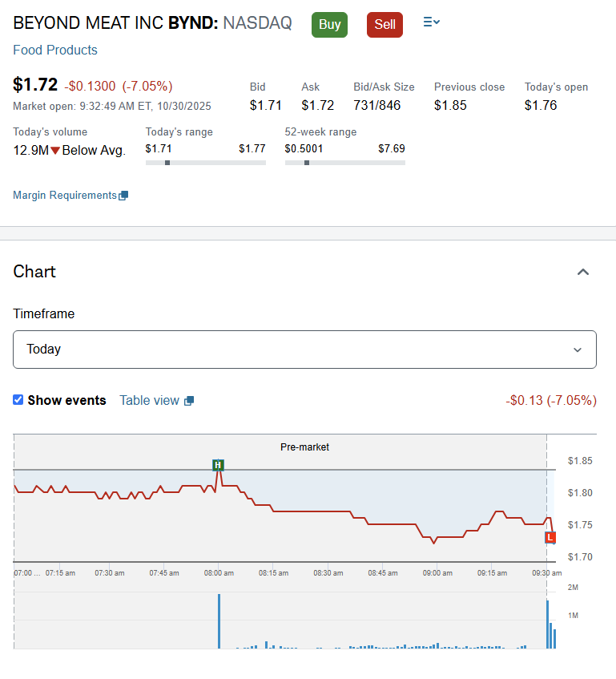The image size is (616, 679).
Task: Click the current price $1.72
Action: 35,84
